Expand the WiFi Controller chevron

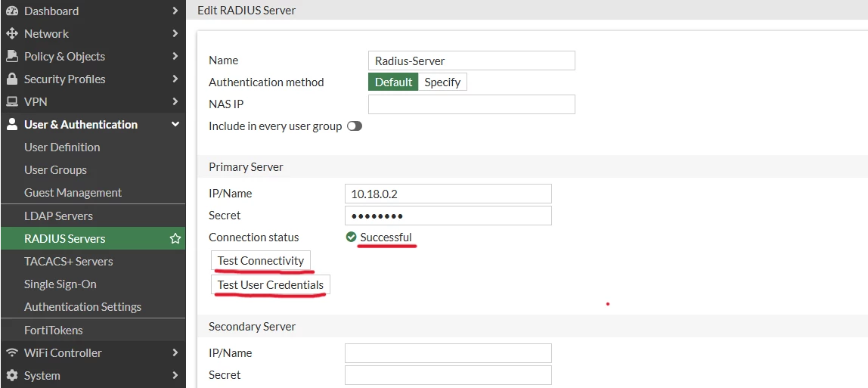(175, 352)
